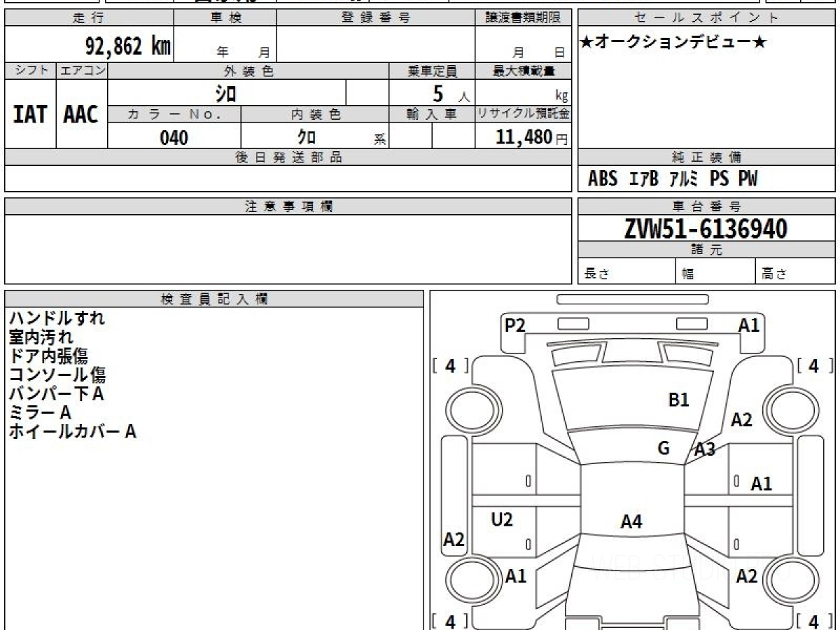Click the 後日発送部品 section header
Image resolution: width=840 pixels, height=630 pixels.
tap(288, 157)
